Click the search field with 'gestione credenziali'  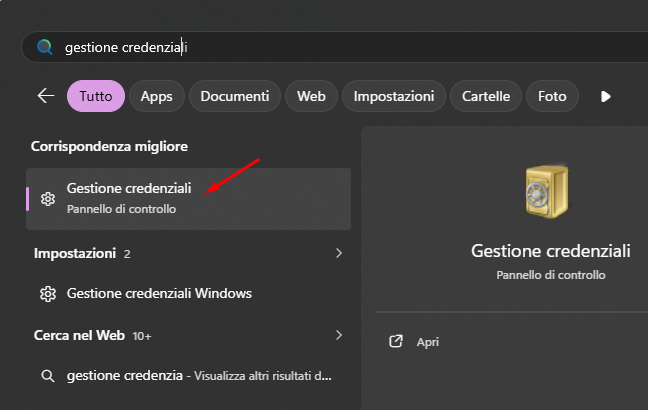335,47
